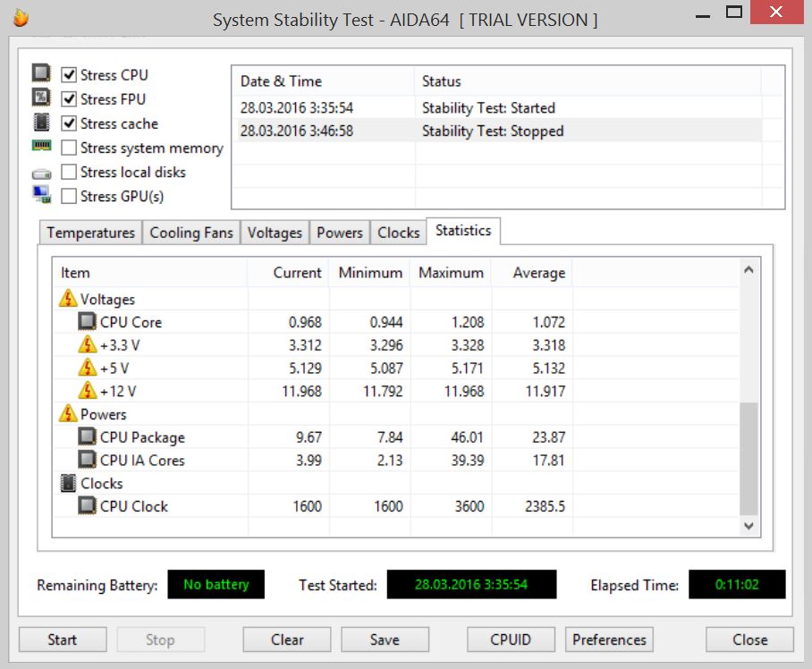Viewport: 812px width, 669px height.
Task: Uncheck the Stress FPU checkbox
Action: [x=69, y=98]
